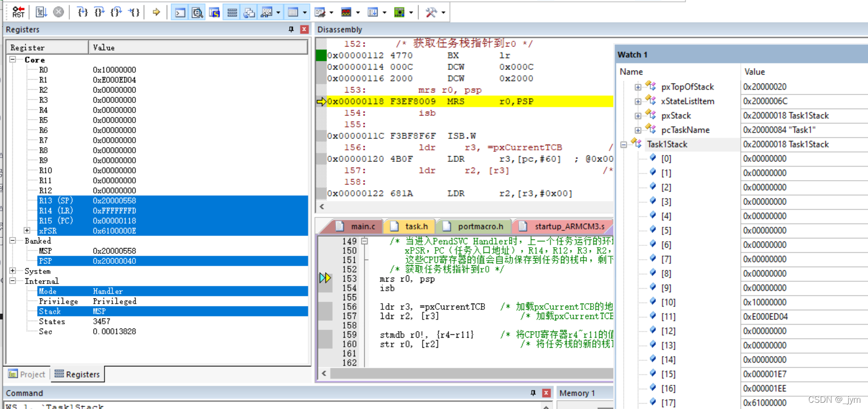This screenshot has height=409, width=868.
Task: Open the Memory Windows dropdown arrow
Action: (x=304, y=12)
